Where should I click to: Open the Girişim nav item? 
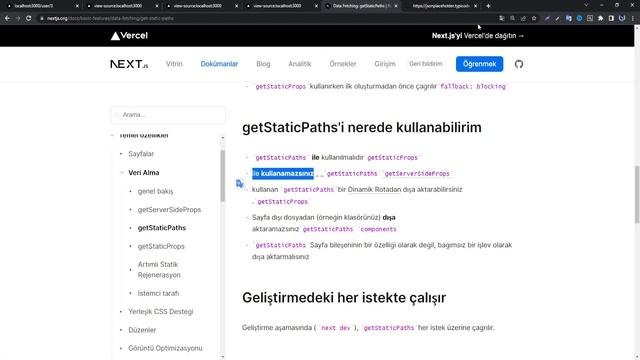coord(385,64)
